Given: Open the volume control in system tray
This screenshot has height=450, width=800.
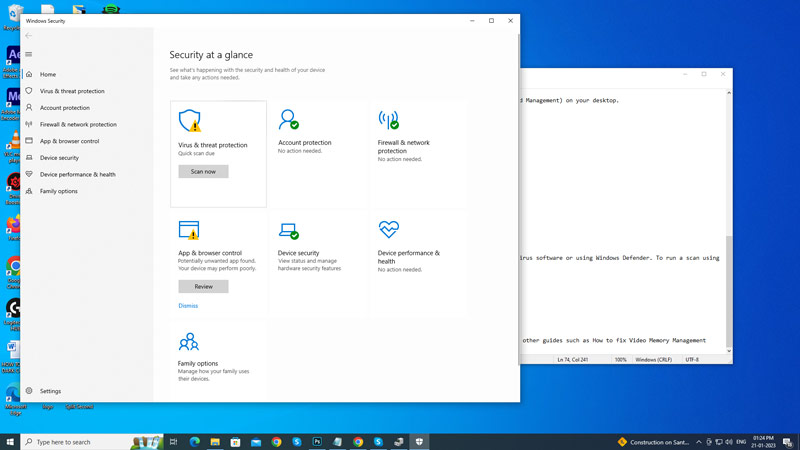Looking at the screenshot, I should tap(729, 442).
